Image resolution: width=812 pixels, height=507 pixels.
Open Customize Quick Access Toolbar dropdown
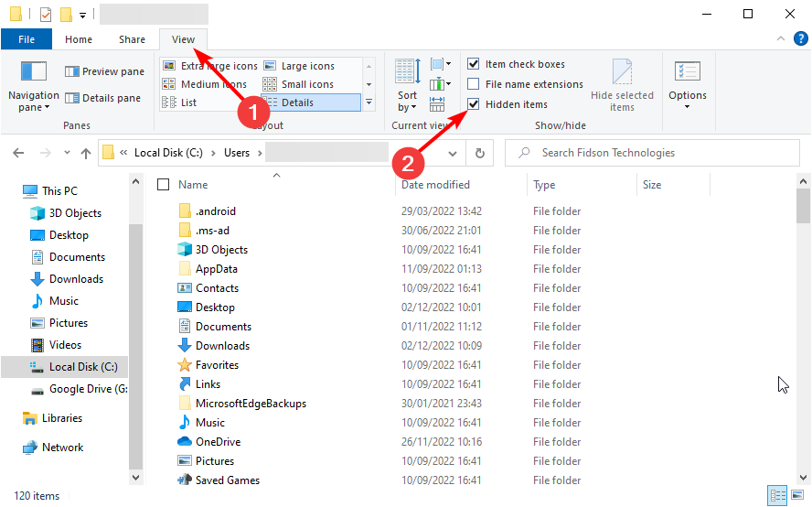tap(82, 15)
